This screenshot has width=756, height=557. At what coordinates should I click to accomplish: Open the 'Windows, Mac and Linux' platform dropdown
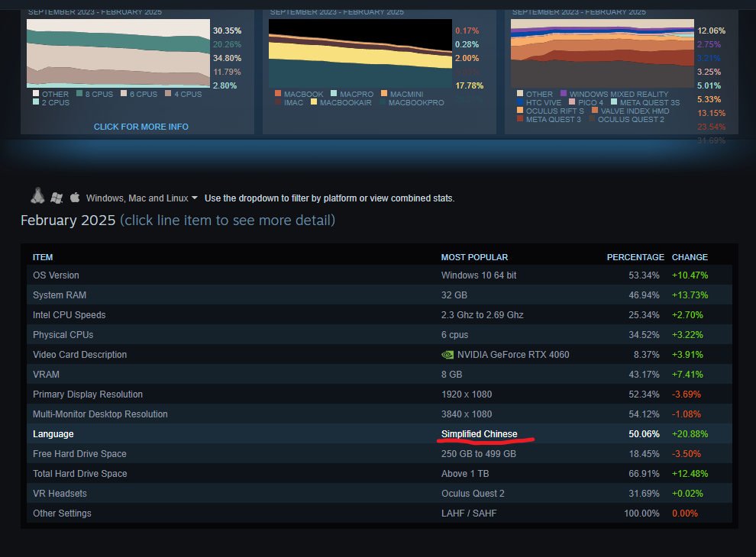click(x=142, y=198)
